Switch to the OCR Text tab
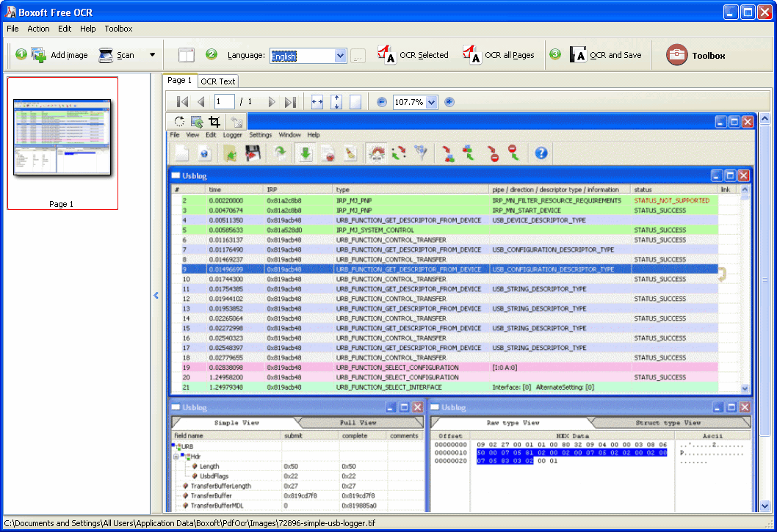The width and height of the screenshot is (777, 532). tap(217, 81)
